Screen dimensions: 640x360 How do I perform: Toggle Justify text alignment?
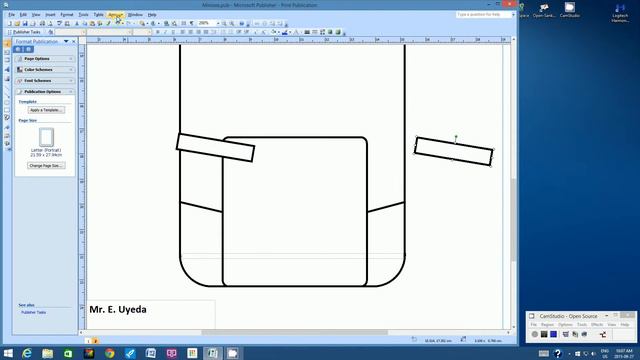(x=206, y=32)
